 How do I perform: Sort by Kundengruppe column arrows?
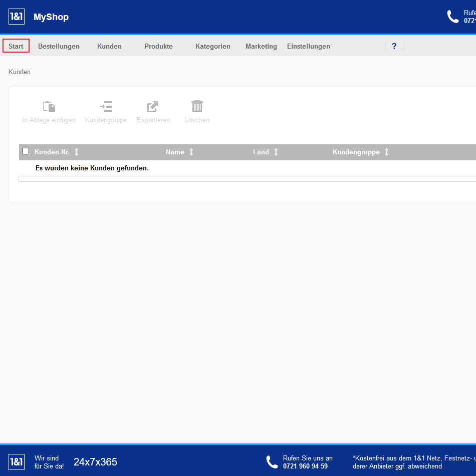(386, 152)
